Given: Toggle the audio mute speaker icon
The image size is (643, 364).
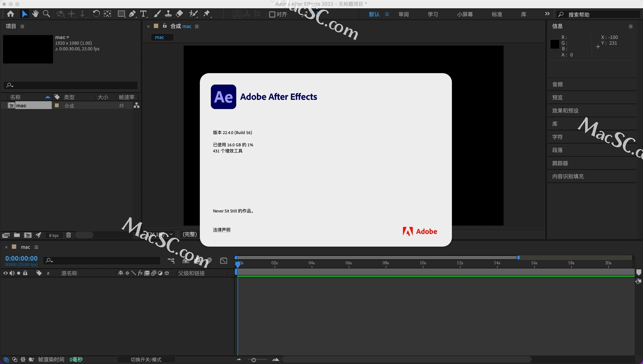Looking at the screenshot, I should [x=12, y=273].
